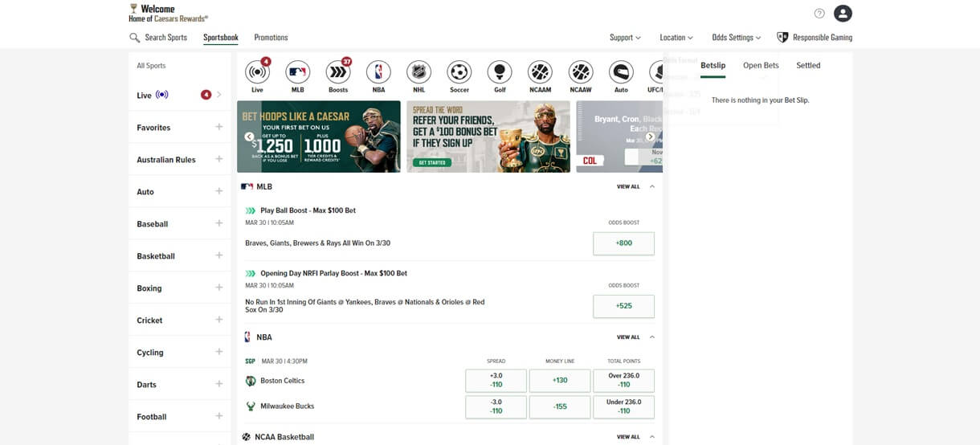The height and width of the screenshot is (445, 980).
Task: Click the Live broadcast icon in sidebar
Action: click(x=162, y=95)
